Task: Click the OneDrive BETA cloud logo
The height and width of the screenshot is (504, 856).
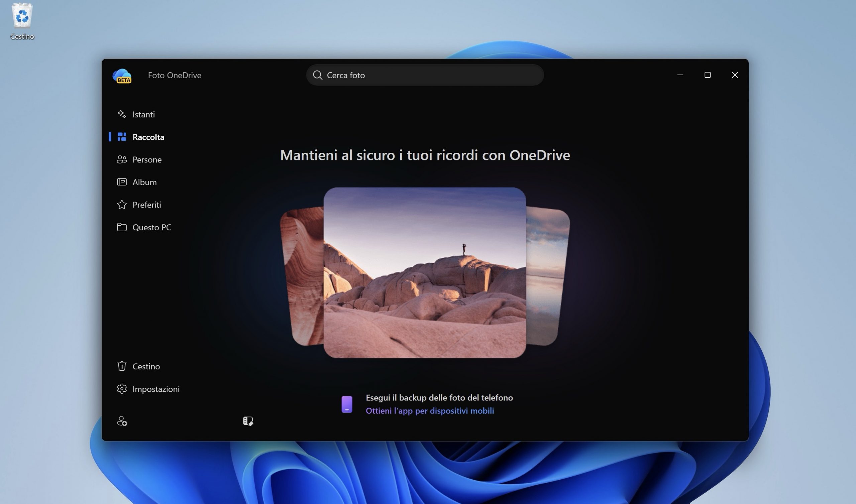Action: click(x=122, y=76)
